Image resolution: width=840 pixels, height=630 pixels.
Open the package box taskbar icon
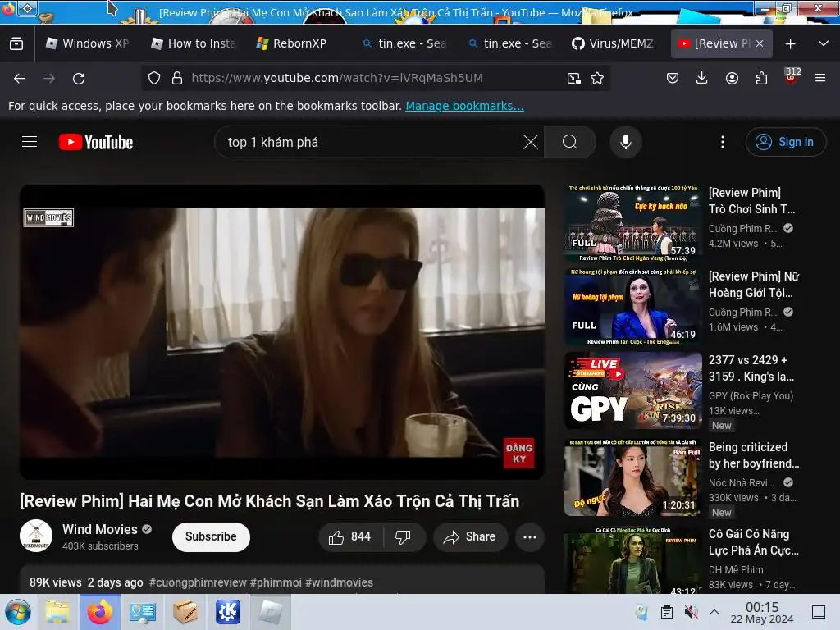(185, 612)
